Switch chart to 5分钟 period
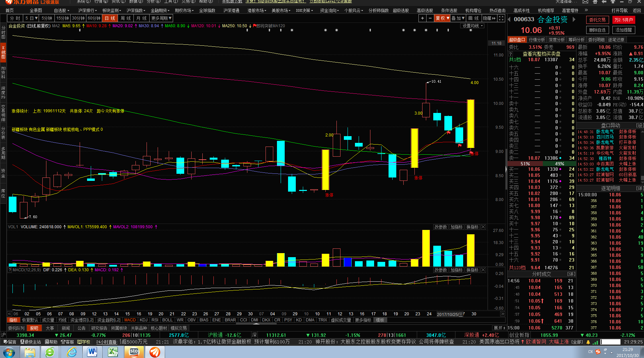Screen dimensions: 644x358 (x=47, y=18)
